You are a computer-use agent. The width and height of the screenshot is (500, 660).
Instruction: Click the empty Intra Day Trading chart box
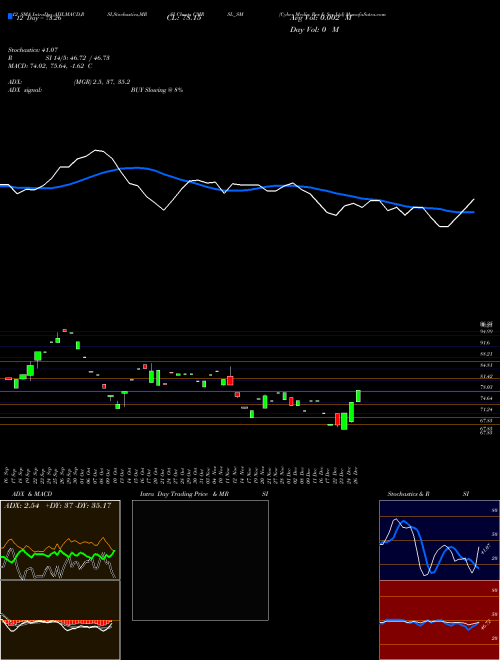pos(200,560)
